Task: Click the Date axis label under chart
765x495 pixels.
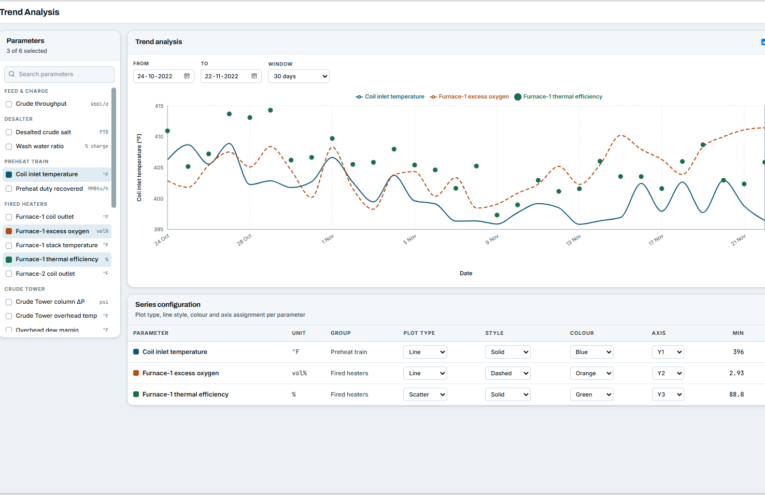Action: click(x=466, y=274)
